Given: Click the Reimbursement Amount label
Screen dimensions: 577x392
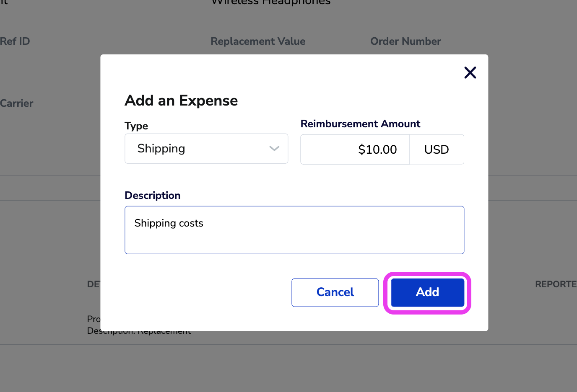Looking at the screenshot, I should tap(360, 124).
